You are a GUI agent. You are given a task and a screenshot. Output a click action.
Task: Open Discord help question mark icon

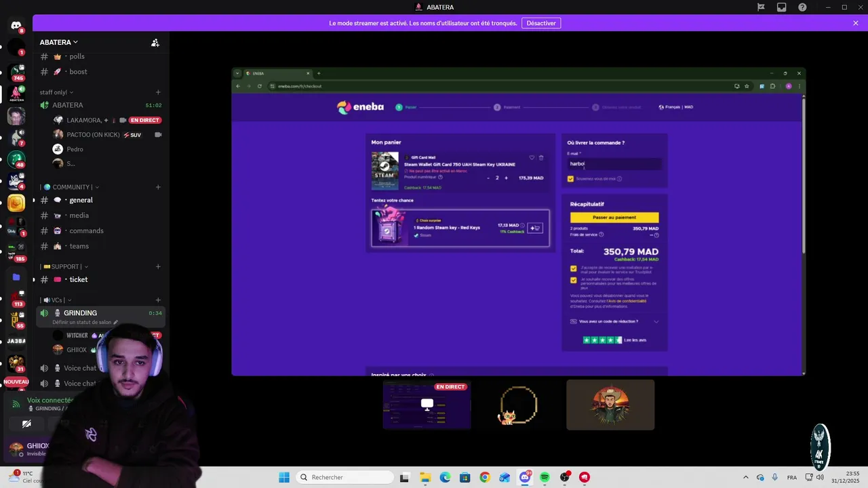click(803, 7)
